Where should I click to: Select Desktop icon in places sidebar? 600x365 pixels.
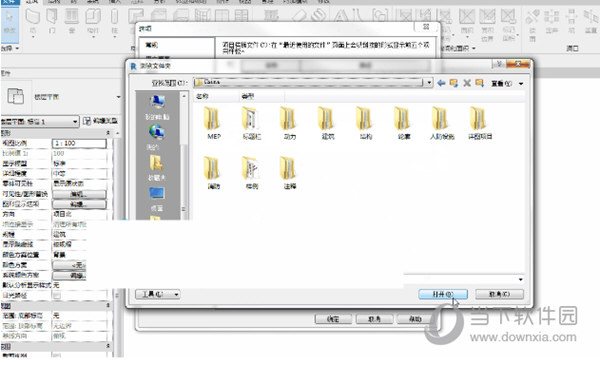[x=157, y=199]
